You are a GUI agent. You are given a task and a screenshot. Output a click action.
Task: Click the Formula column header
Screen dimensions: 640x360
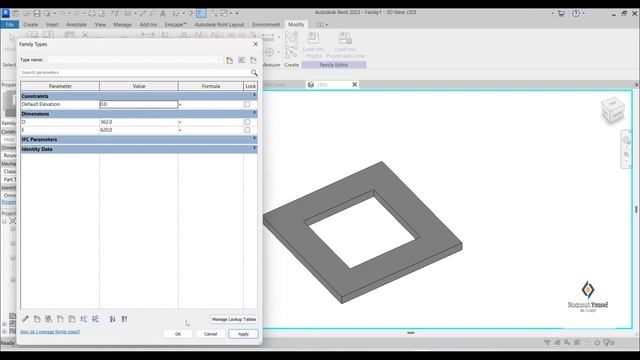(211, 86)
